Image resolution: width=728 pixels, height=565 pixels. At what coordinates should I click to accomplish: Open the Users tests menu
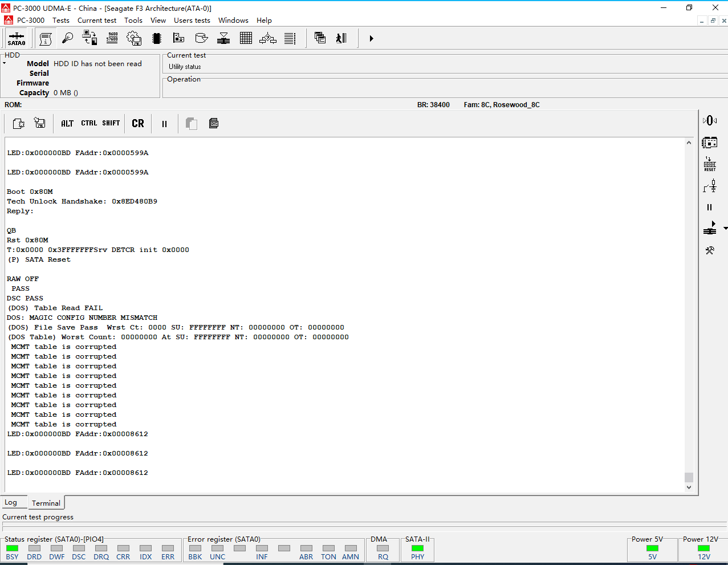click(x=192, y=21)
